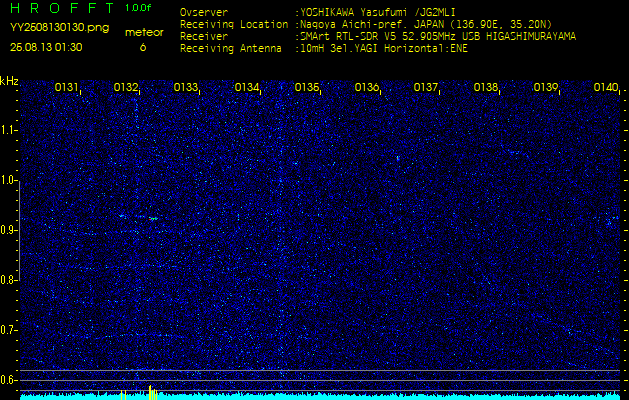The width and height of the screenshot is (629, 400).
Task: Select the 0139 time marker
Action: [546, 87]
